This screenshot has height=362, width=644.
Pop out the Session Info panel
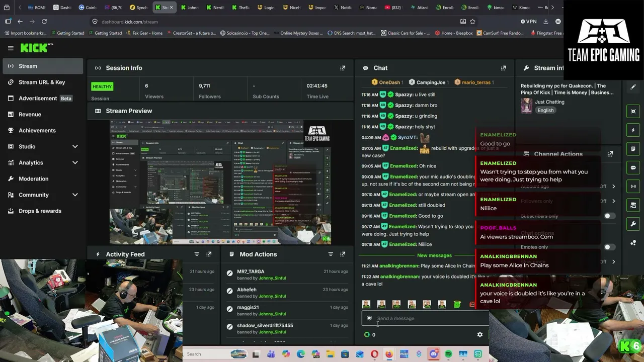(x=343, y=68)
